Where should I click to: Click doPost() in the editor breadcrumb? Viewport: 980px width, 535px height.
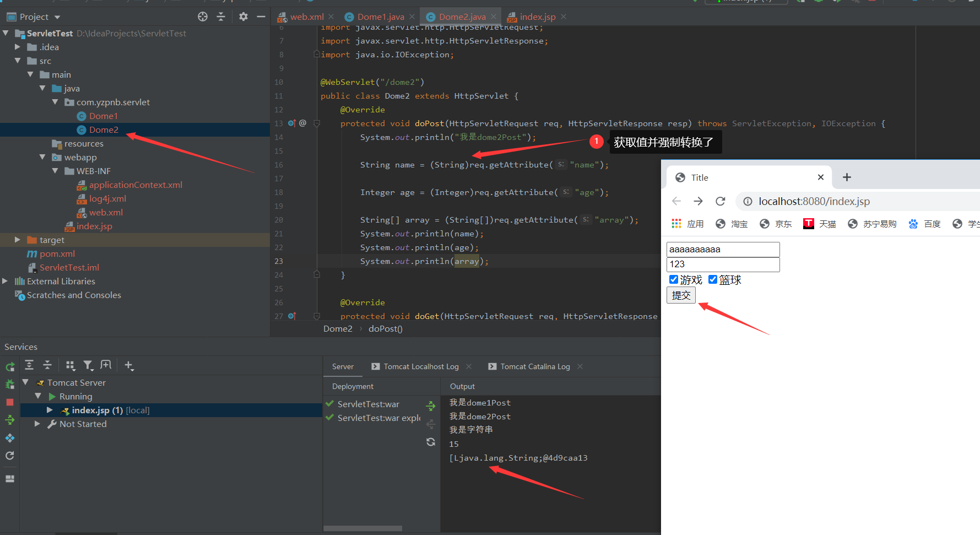pyautogui.click(x=386, y=329)
